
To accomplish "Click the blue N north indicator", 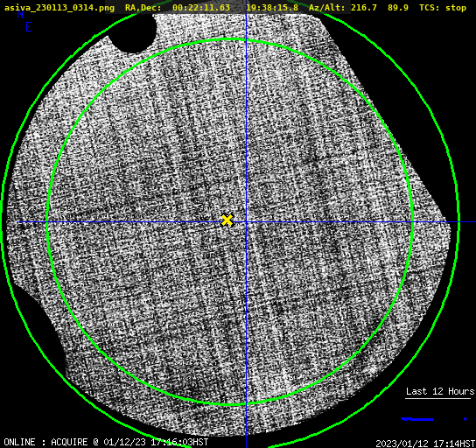I will pyautogui.click(x=20, y=14).
